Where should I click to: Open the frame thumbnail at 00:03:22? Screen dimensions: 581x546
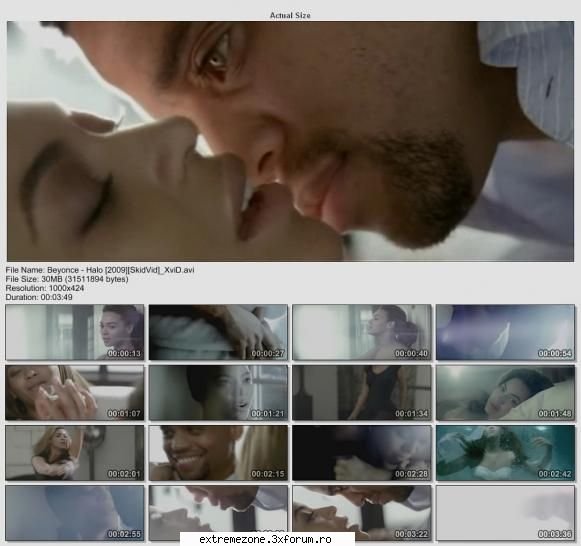(362, 513)
